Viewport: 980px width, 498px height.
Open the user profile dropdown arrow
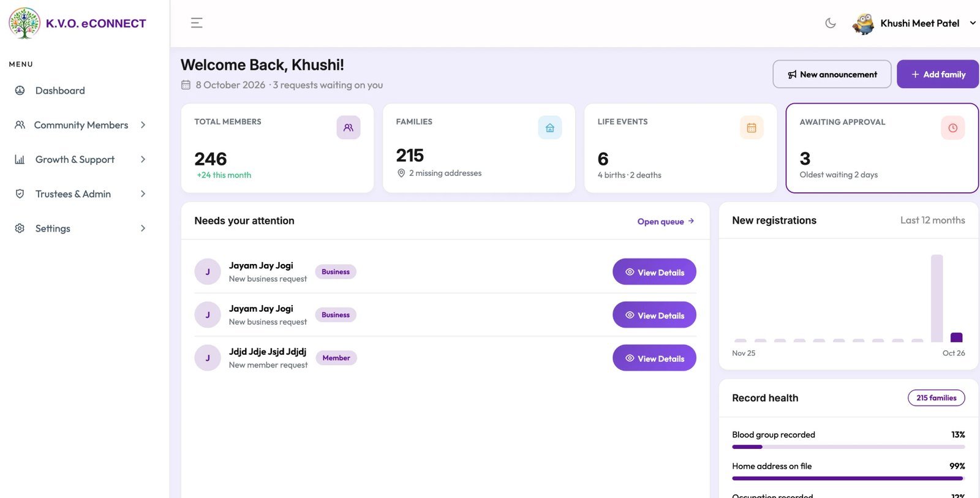[x=973, y=23]
